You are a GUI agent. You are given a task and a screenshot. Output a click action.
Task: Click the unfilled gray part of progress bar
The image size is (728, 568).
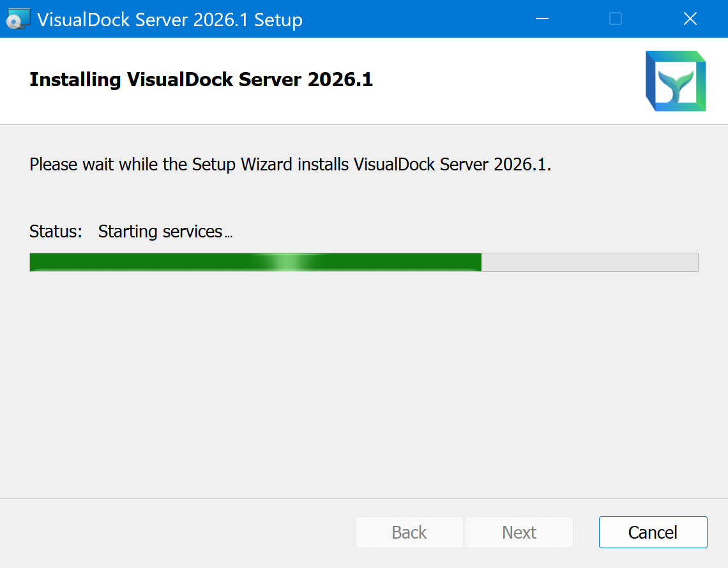[x=589, y=262]
